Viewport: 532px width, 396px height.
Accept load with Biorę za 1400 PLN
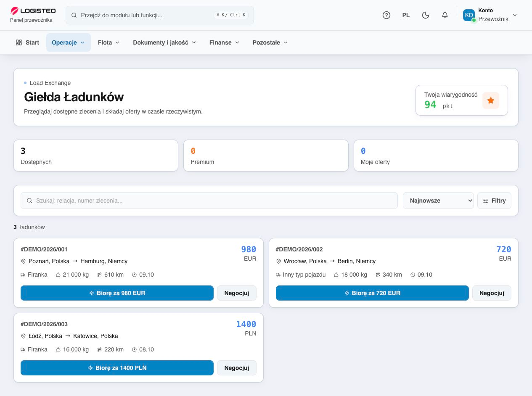(x=117, y=368)
